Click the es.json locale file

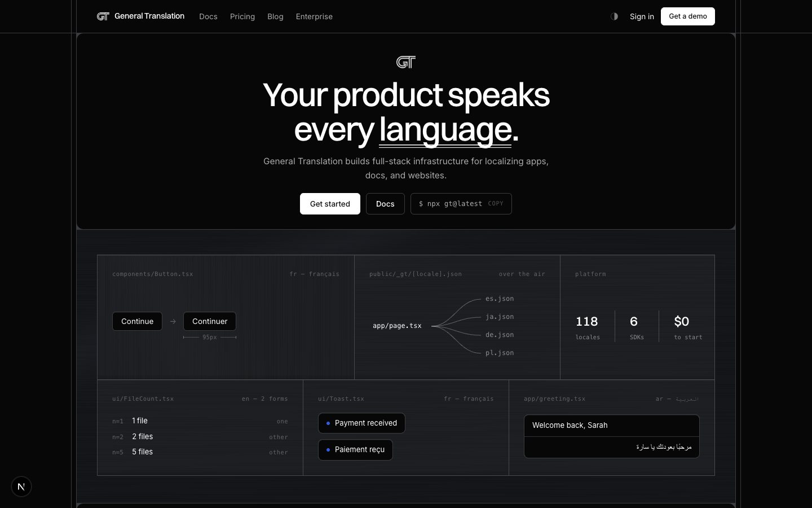click(x=500, y=299)
